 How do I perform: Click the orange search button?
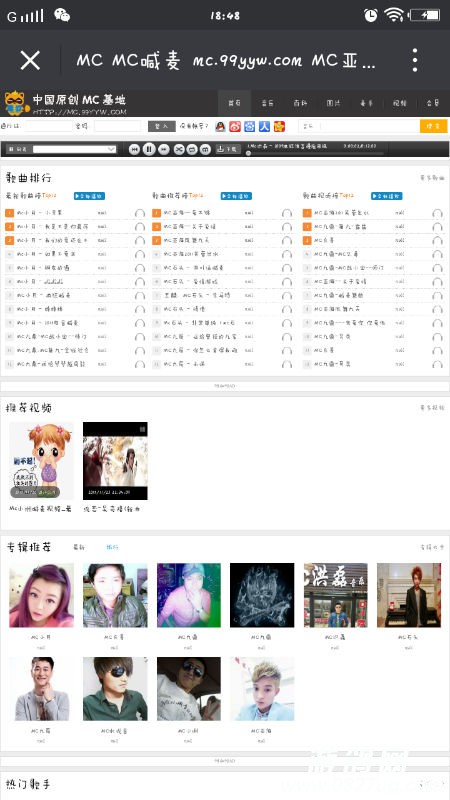click(433, 126)
